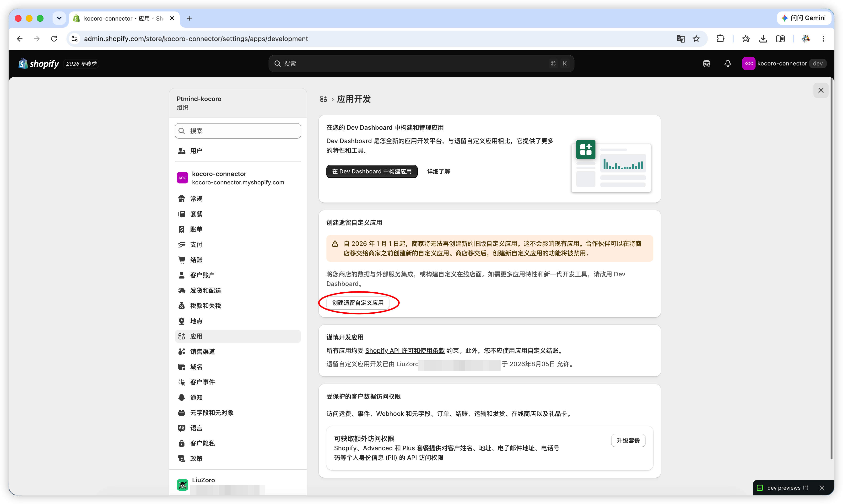
Task: Open the kocoro-connector store account menu
Action: [784, 64]
